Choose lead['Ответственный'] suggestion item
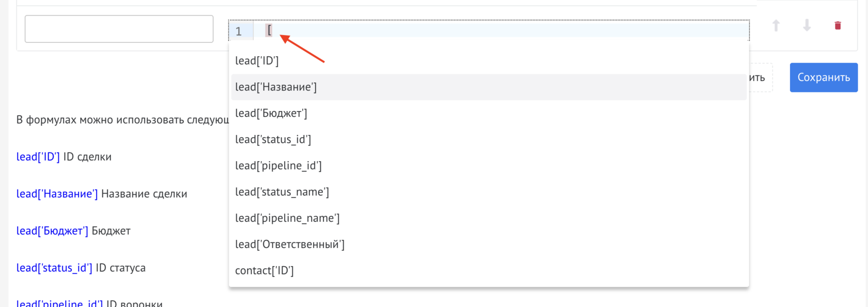The width and height of the screenshot is (868, 307). pos(290,244)
